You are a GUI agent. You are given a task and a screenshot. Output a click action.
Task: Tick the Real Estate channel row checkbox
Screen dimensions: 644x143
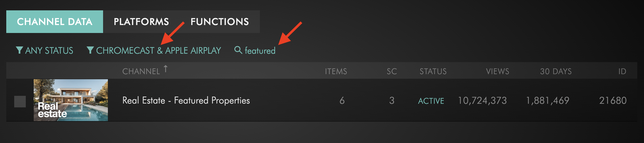point(20,101)
